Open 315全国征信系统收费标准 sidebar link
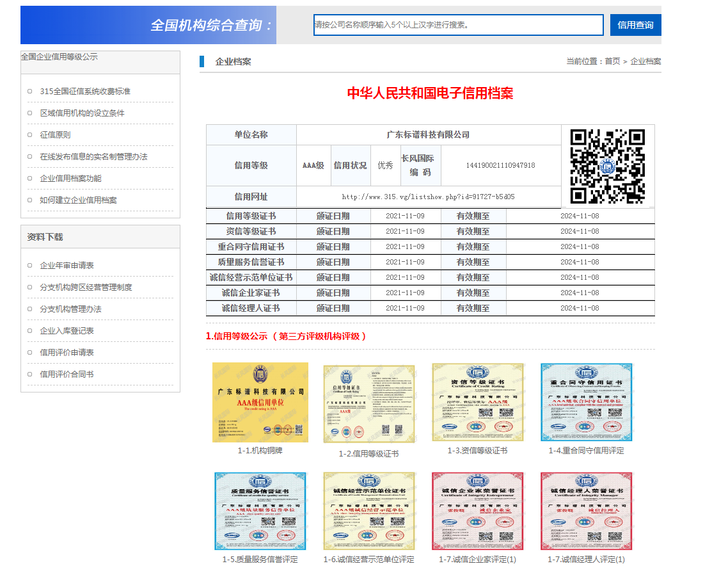Viewport: 728px width, 566px height. (85, 92)
